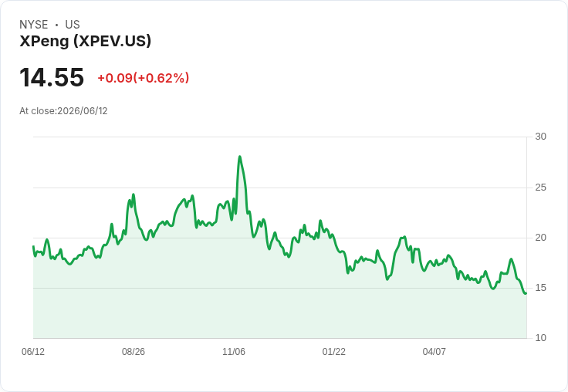Click the last data point on chart line

coord(526,293)
